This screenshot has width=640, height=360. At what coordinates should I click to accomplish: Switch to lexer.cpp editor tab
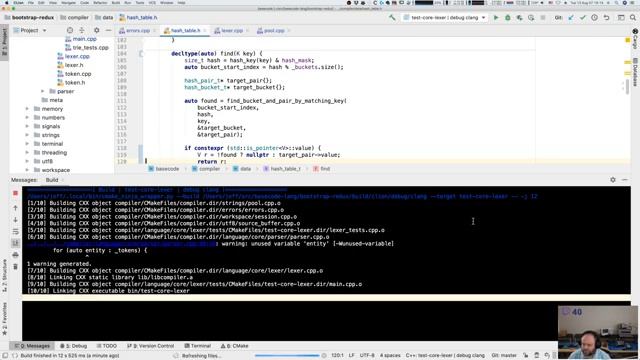tap(231, 31)
